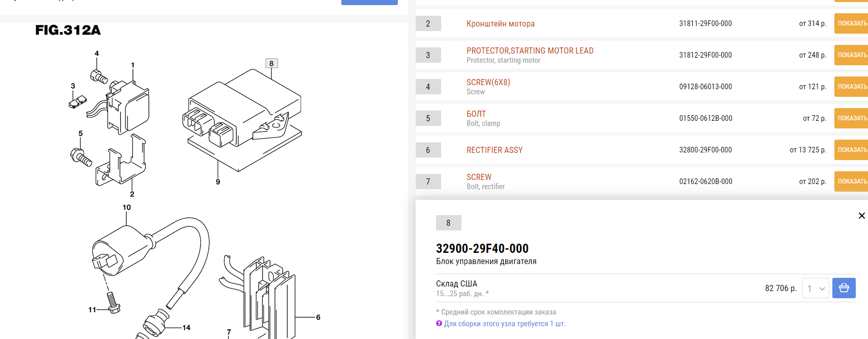Select callout number 8 in the diagram
The image size is (868, 339).
[272, 63]
